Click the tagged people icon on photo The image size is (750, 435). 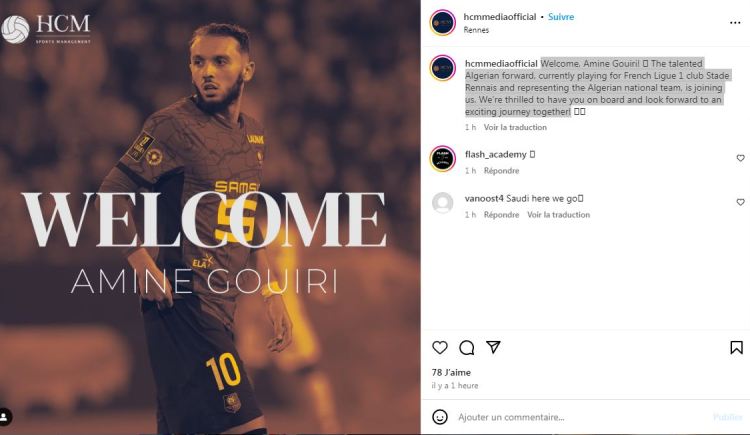coord(5,416)
